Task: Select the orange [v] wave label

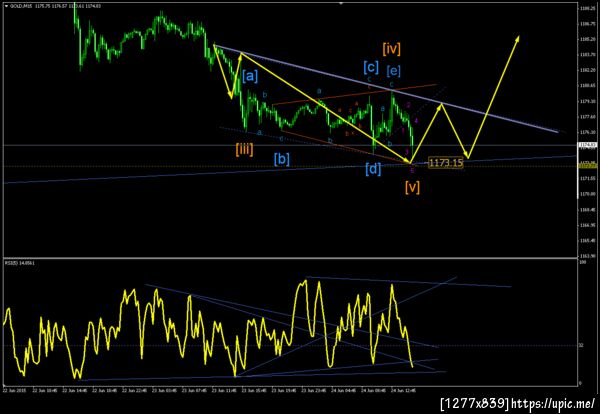Action: [412, 187]
